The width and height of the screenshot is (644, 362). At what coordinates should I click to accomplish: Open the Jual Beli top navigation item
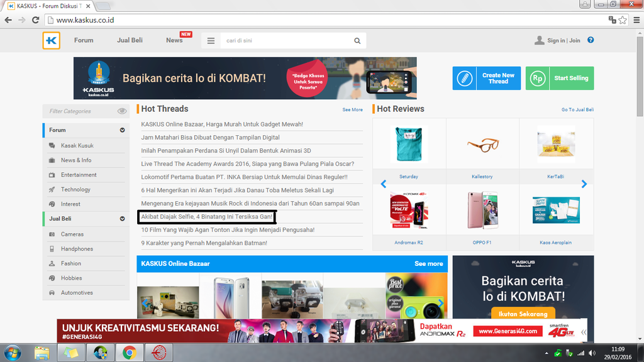[130, 40]
